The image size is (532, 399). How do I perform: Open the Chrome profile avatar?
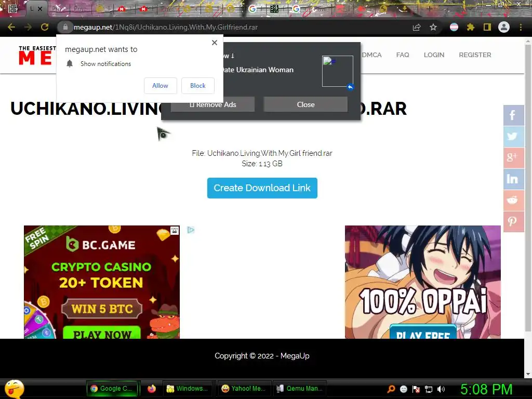point(504,27)
